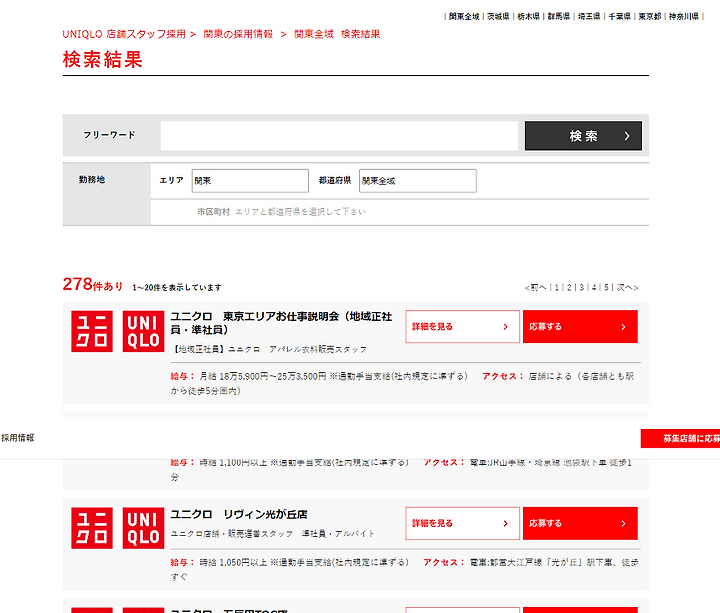Click the 検索結果 page heading
The height and width of the screenshot is (613, 720).
(102, 60)
